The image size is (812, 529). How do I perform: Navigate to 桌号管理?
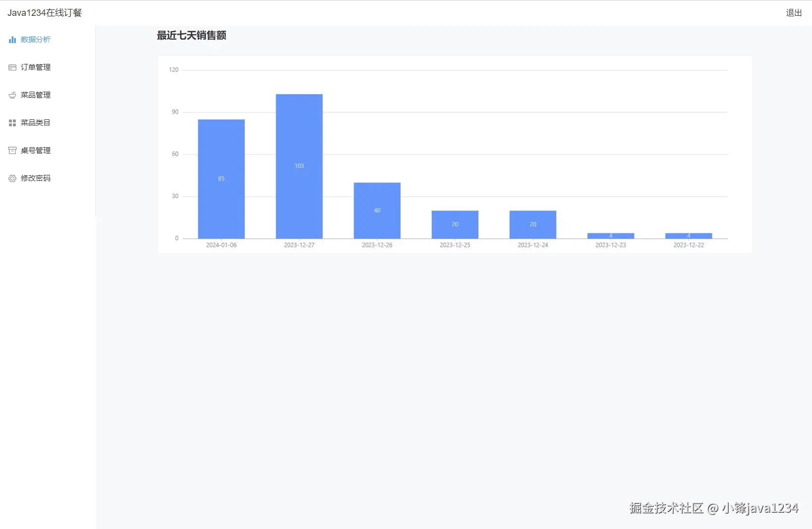click(x=48, y=151)
